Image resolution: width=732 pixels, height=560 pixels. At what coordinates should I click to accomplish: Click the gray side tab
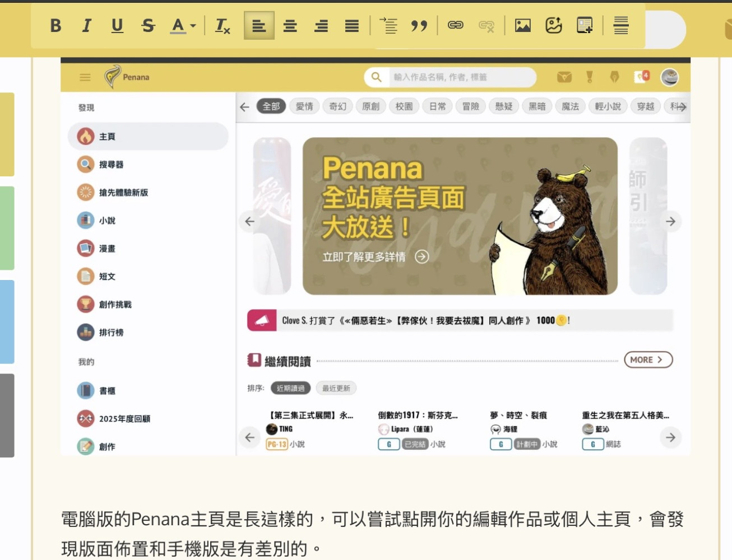[7, 416]
